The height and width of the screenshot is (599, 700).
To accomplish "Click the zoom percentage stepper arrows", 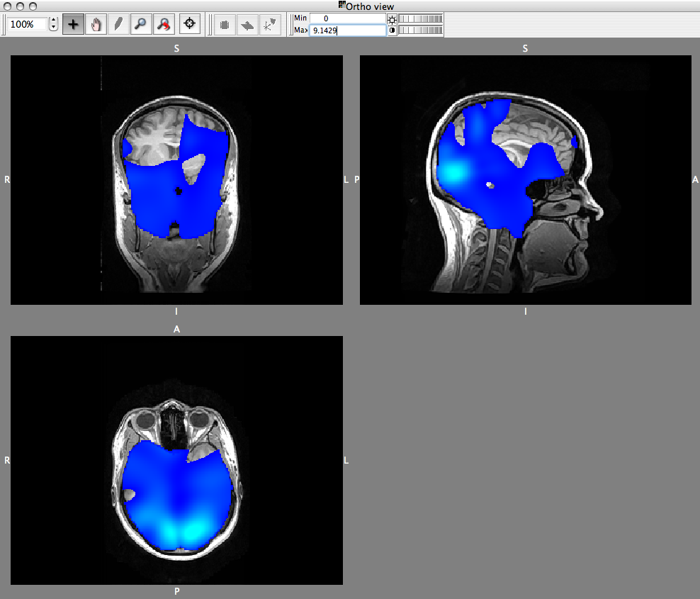I will pyautogui.click(x=53, y=24).
